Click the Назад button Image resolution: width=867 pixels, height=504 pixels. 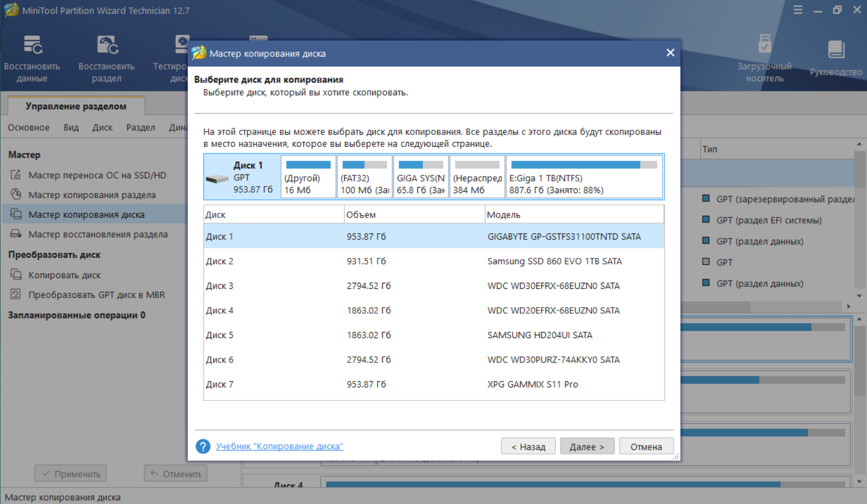click(528, 446)
